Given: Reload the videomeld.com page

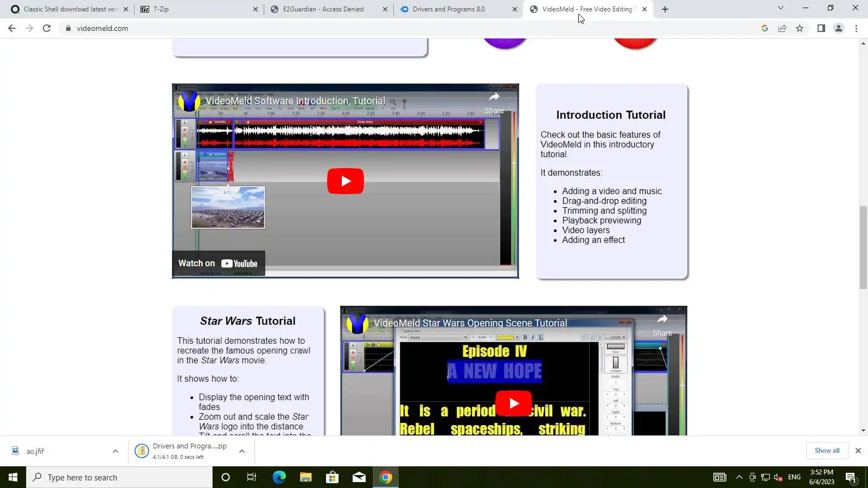Looking at the screenshot, I should (47, 28).
